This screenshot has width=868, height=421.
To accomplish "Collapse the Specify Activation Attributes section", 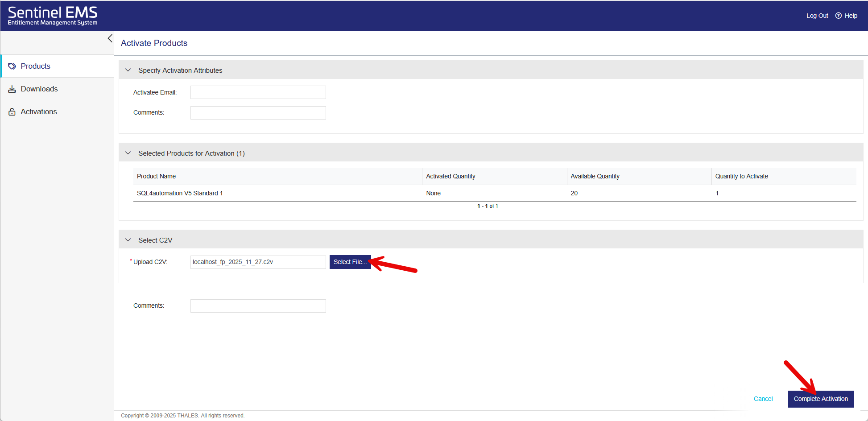I will point(128,70).
